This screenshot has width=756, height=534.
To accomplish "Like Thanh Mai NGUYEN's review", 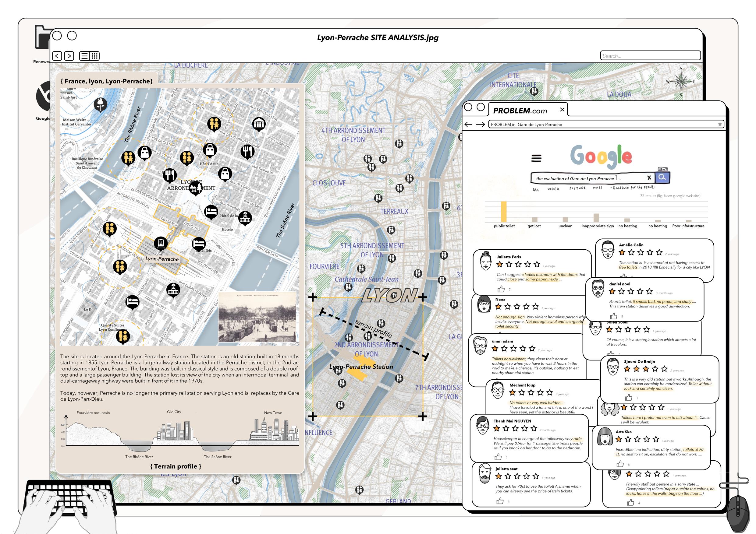I will click(x=498, y=457).
